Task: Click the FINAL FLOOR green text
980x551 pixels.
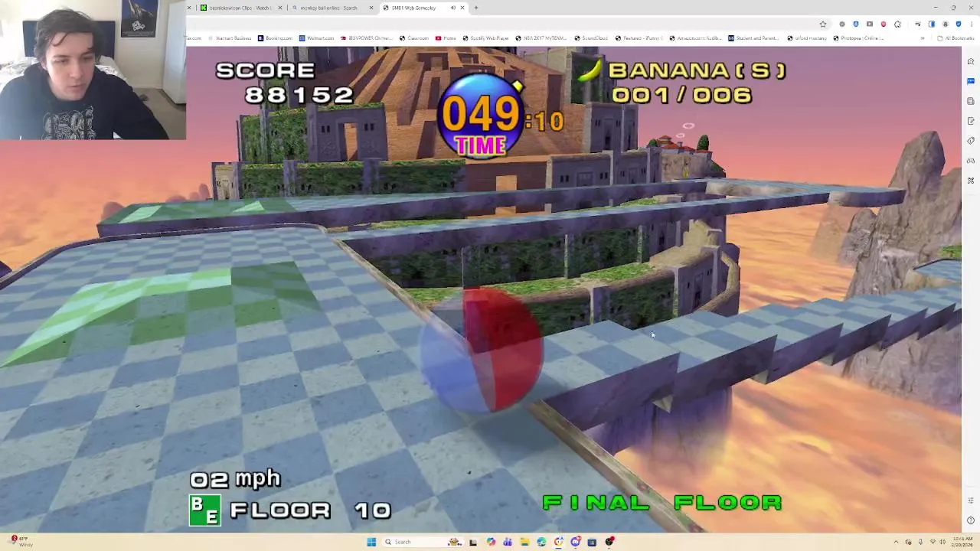Action: (x=662, y=503)
